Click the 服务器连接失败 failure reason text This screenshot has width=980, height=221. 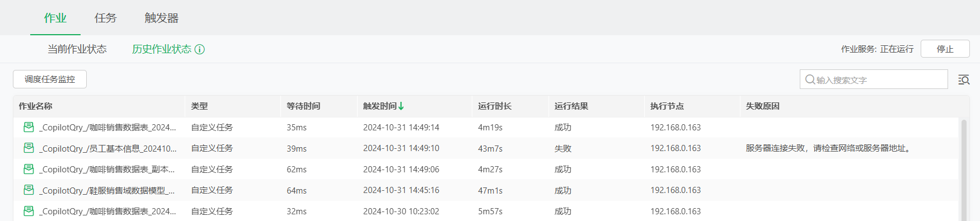[x=829, y=148]
